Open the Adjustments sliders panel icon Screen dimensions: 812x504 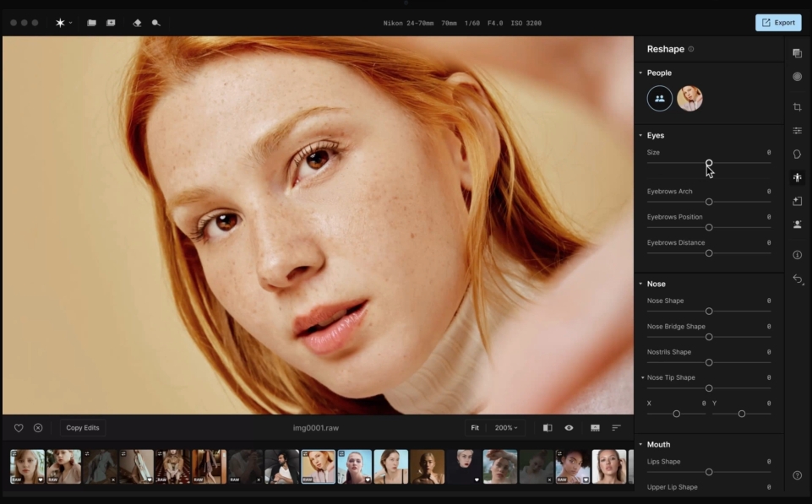[797, 131]
